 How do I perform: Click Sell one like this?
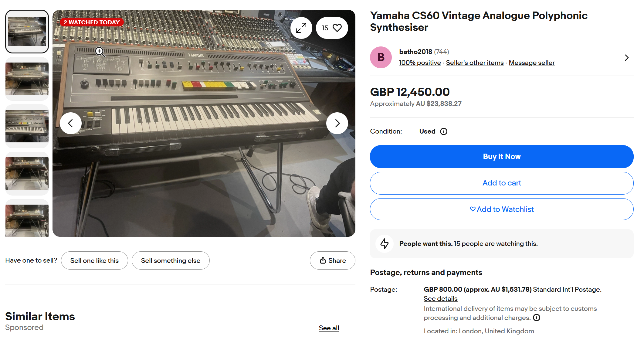[94, 260]
